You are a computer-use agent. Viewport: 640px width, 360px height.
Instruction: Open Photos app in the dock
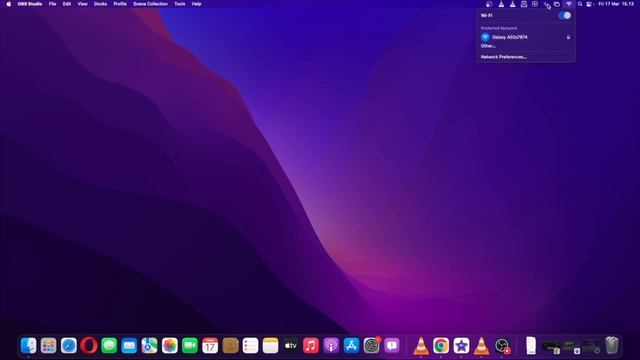click(169, 346)
